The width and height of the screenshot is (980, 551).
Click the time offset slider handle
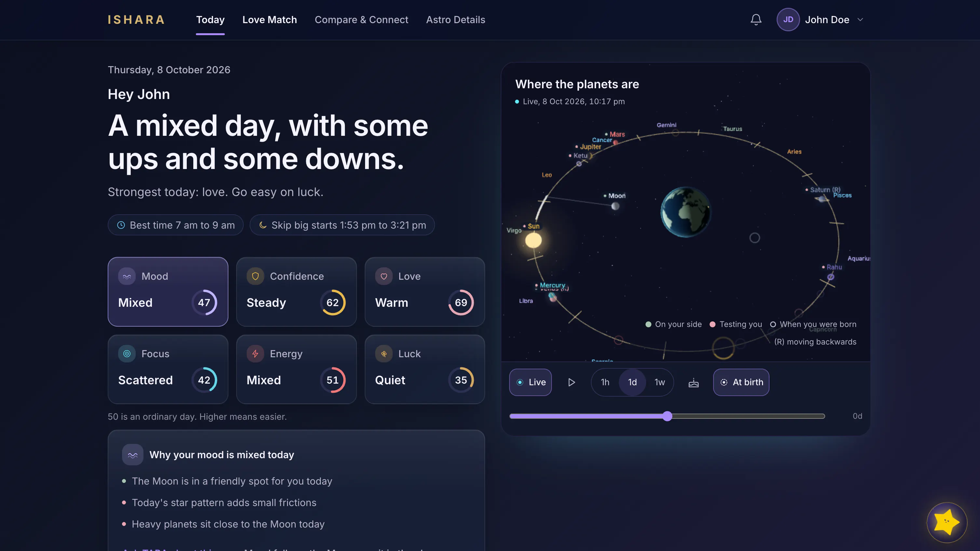[x=667, y=416]
